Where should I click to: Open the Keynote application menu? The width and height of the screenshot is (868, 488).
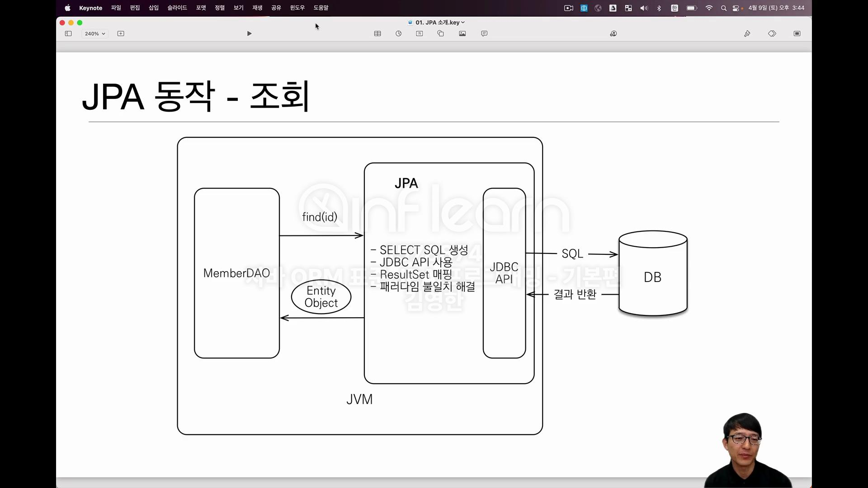click(90, 8)
